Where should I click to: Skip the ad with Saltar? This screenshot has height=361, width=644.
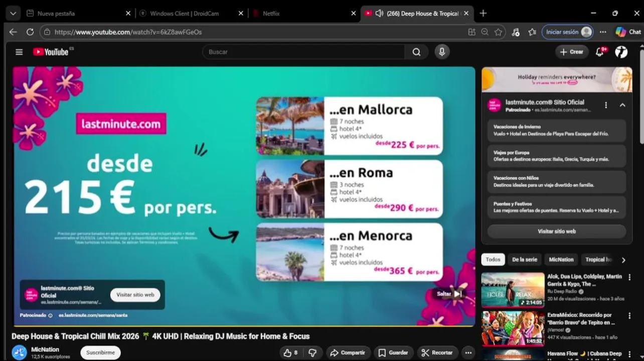tap(449, 294)
